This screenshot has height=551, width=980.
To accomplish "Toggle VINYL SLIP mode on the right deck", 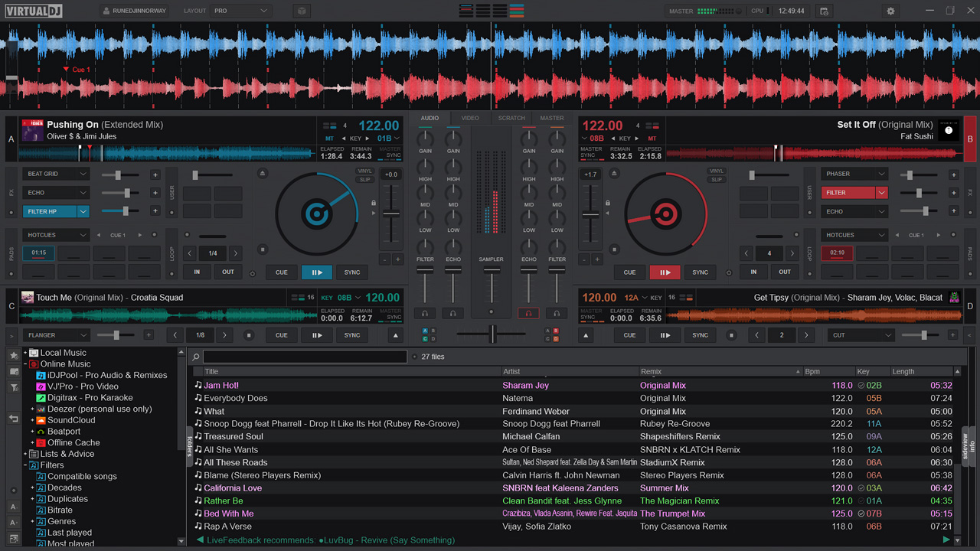I will (x=716, y=175).
